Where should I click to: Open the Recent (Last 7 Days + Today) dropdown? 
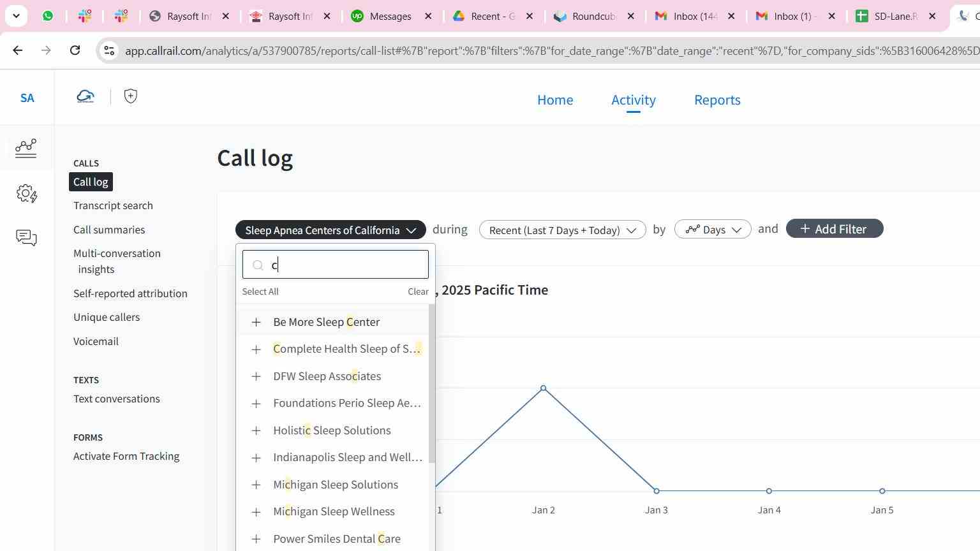562,230
